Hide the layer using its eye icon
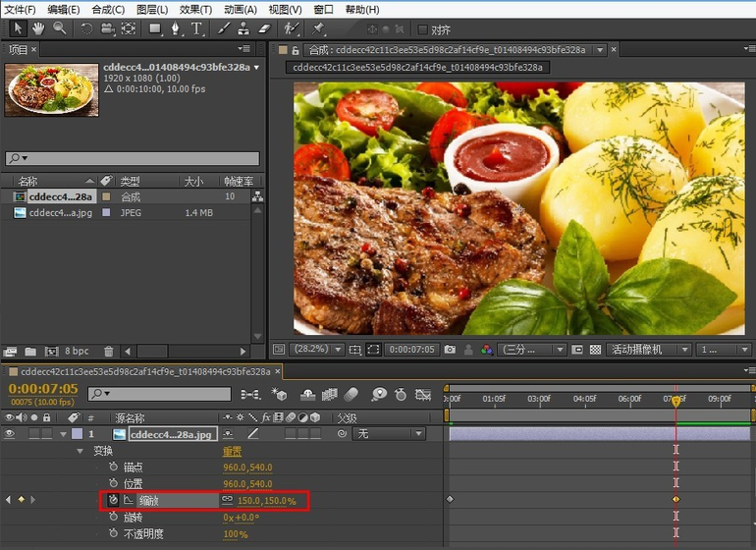The width and height of the screenshot is (756, 550). tap(10, 434)
